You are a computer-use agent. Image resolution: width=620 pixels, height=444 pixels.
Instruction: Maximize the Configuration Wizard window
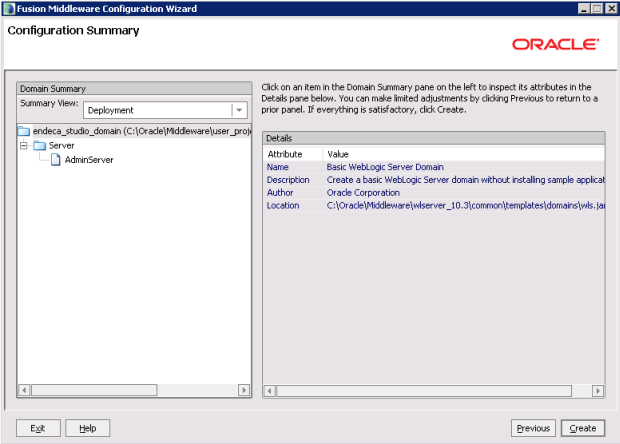(597, 9)
